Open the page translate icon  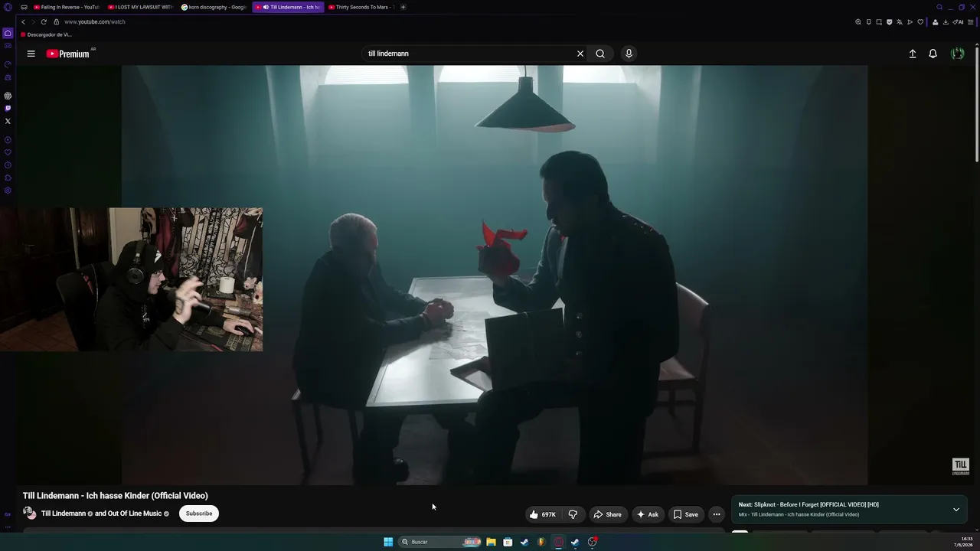pos(900,21)
